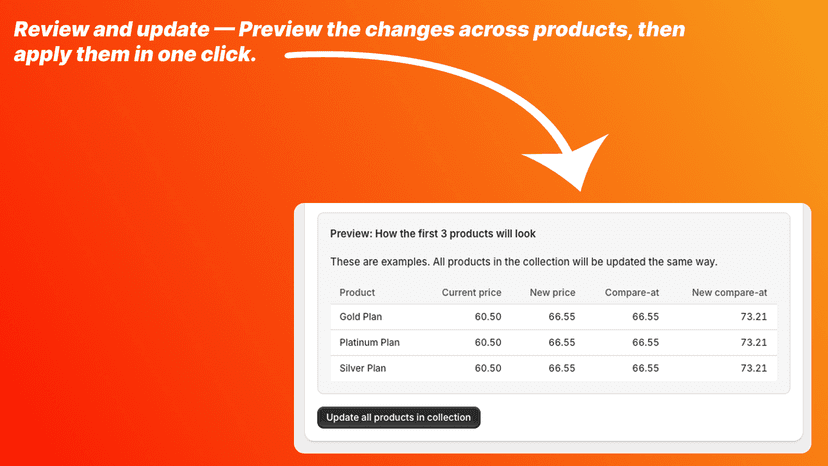Image resolution: width=828 pixels, height=466 pixels.
Task: Click the New price column header
Action: [x=552, y=293]
